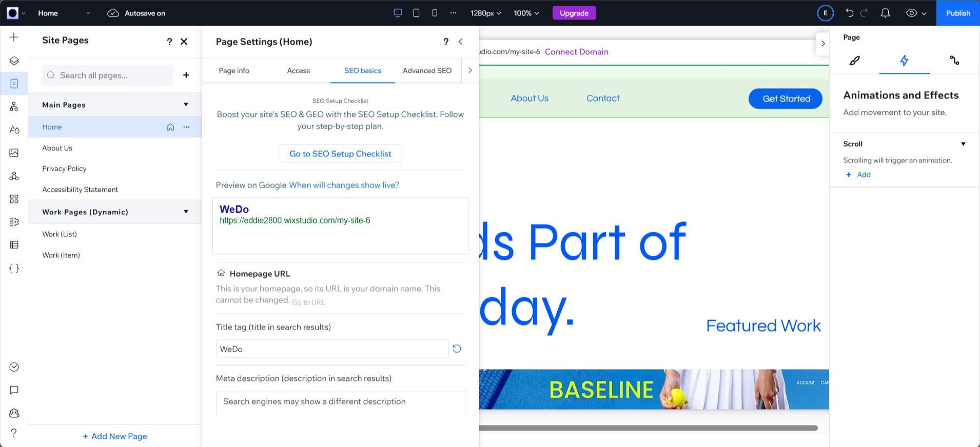Click the Redo arrow
Image resolution: width=980 pixels, height=447 pixels.
click(x=864, y=13)
